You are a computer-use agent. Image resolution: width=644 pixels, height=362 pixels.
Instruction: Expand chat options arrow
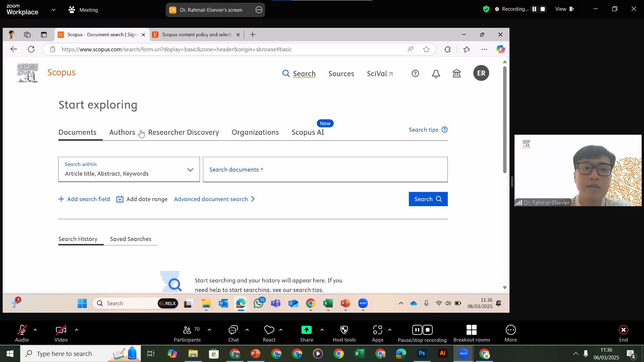247,330
